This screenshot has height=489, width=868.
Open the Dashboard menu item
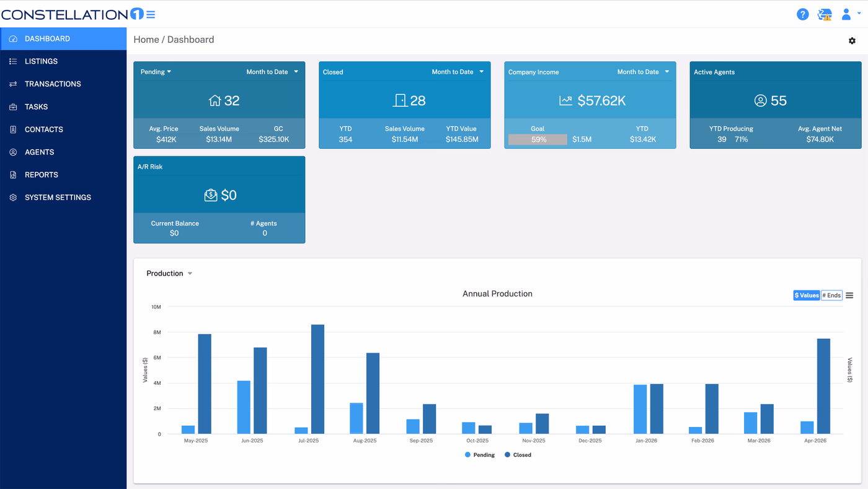pos(63,39)
